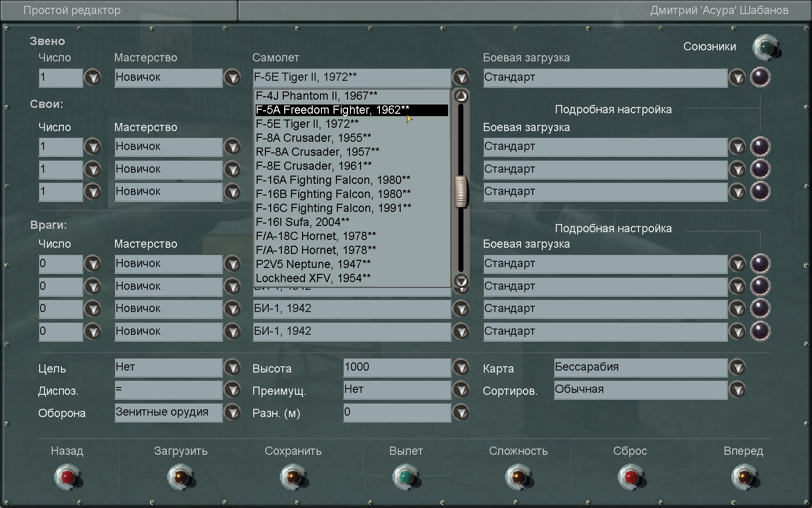Image resolution: width=812 pixels, height=508 pixels.
Task: Expand the Преимущ. dropdown arrow
Action: [x=461, y=389]
